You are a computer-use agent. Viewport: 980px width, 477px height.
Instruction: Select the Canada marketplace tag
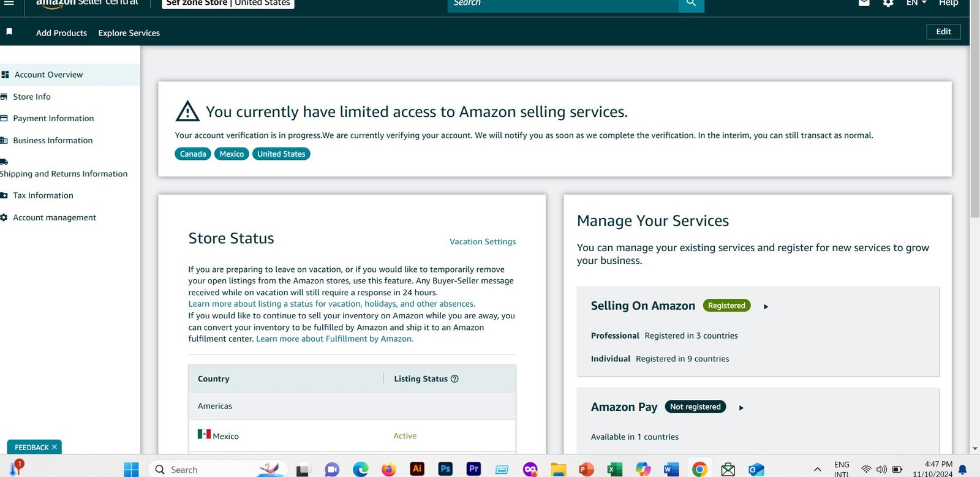193,154
